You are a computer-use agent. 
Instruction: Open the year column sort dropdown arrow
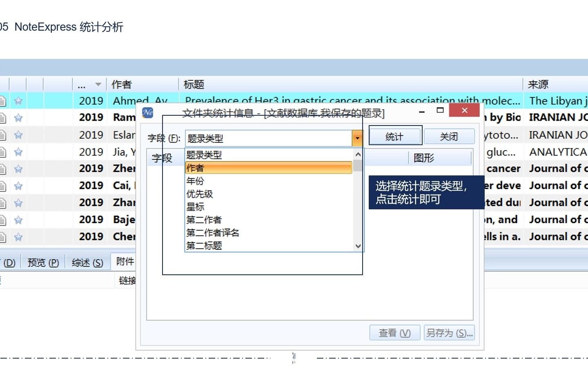(98, 85)
